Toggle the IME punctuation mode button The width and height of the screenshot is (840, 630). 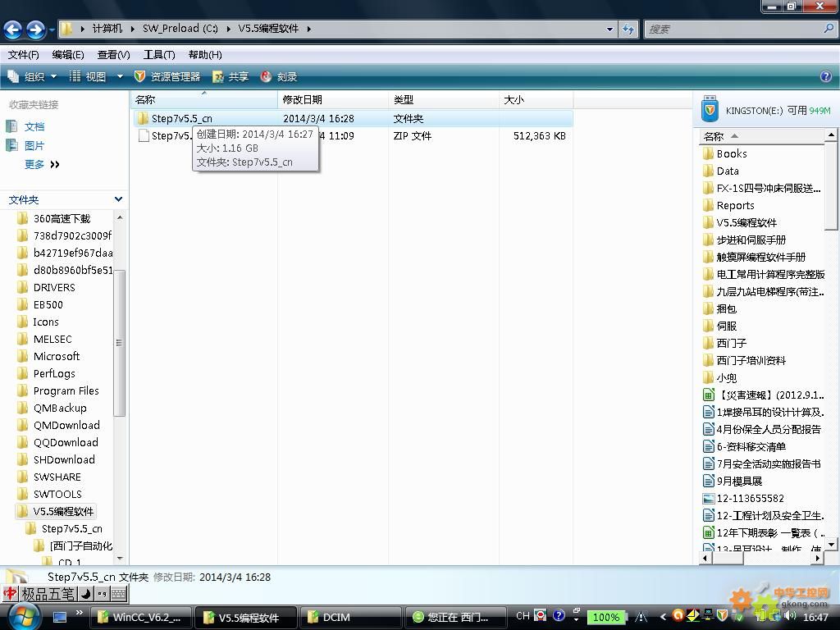102,594
